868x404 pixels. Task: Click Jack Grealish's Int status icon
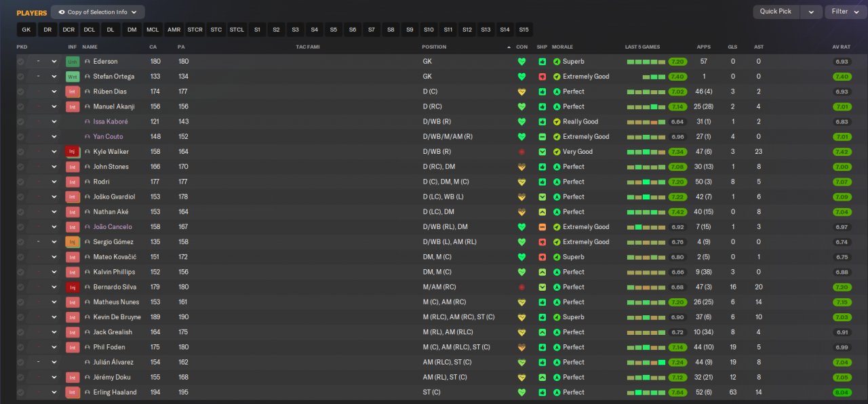coord(73,332)
